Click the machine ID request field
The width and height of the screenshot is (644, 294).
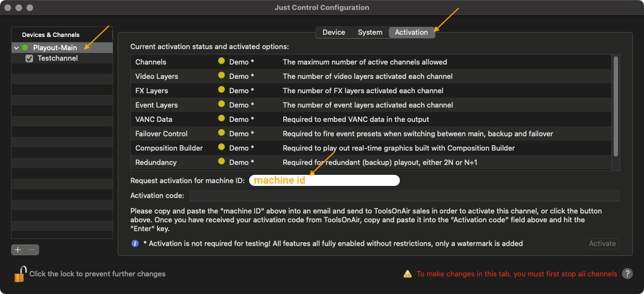(324, 180)
